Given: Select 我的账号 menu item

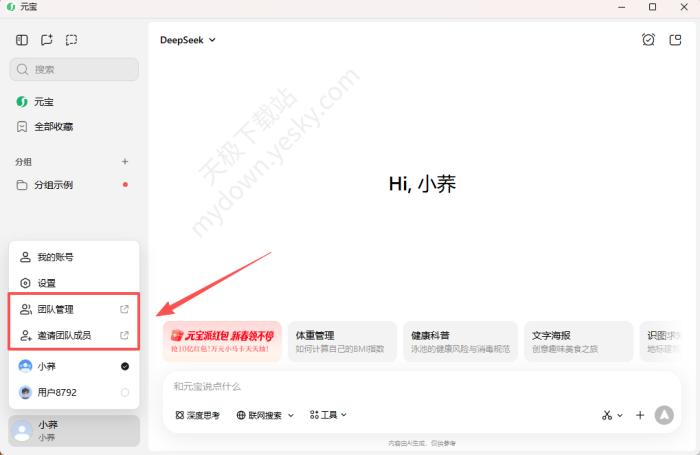Looking at the screenshot, I should 74,257.
